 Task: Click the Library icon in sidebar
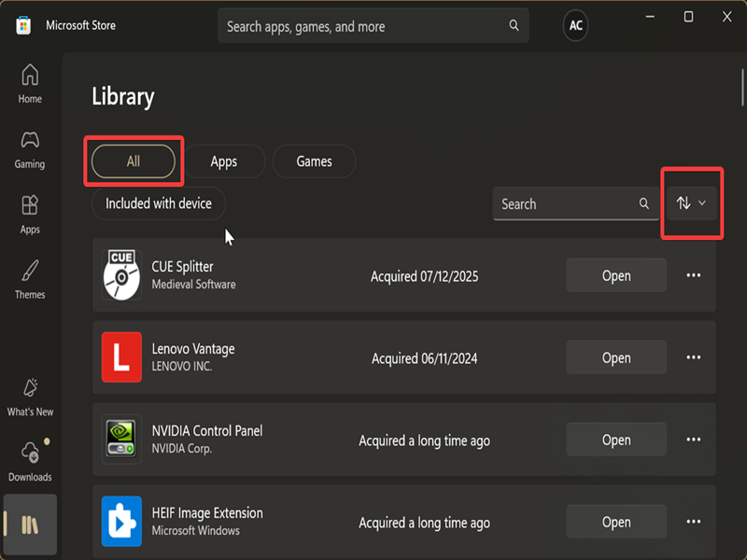tap(30, 525)
